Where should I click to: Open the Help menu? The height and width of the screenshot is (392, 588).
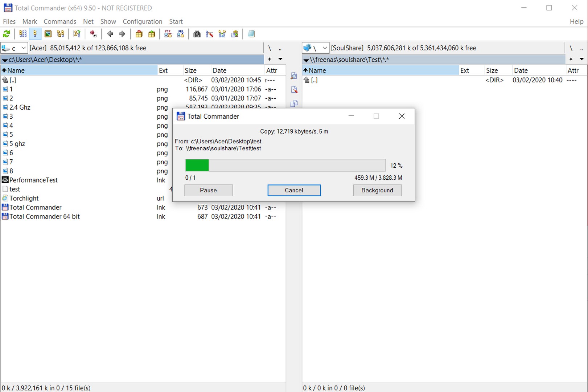click(576, 21)
